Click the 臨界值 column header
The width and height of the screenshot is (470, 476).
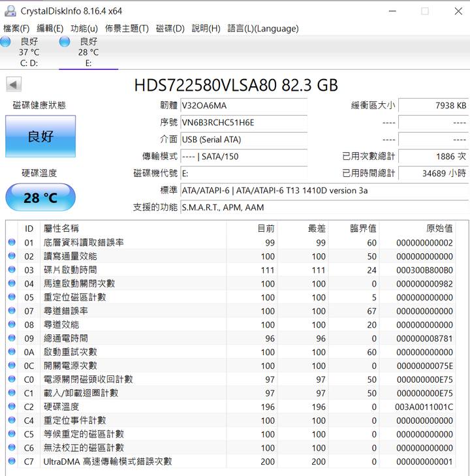point(354,229)
